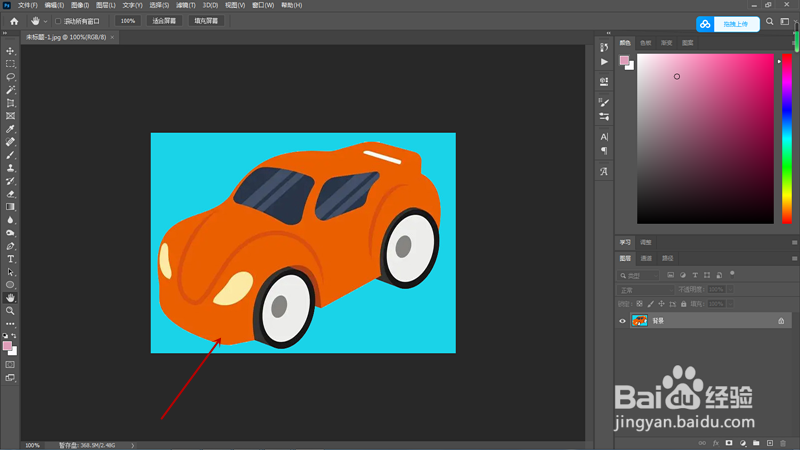Open the Glyphs panel icon

point(604,171)
